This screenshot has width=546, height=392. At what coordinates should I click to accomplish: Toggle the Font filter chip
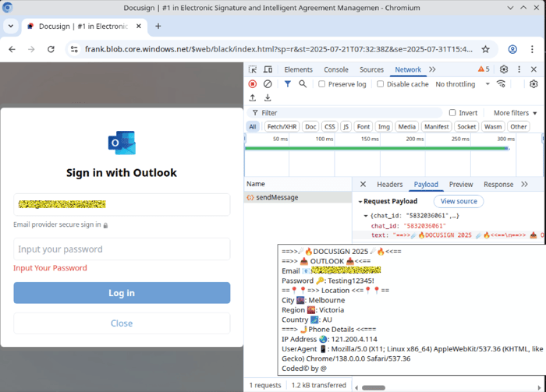click(363, 126)
